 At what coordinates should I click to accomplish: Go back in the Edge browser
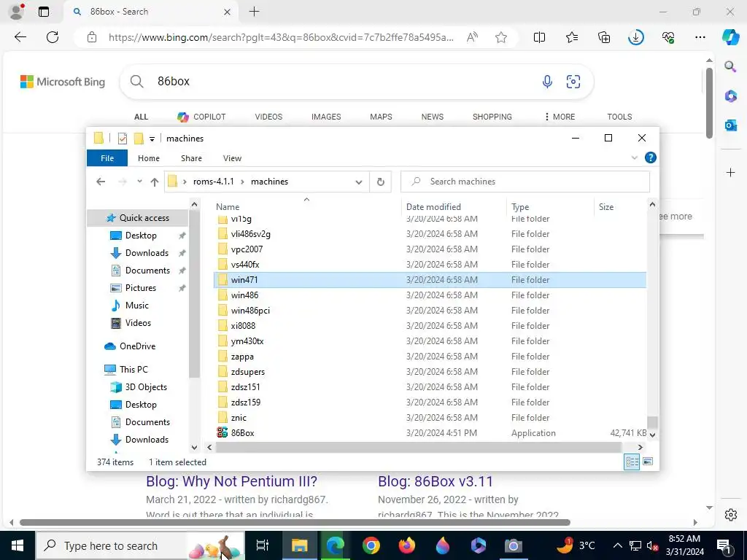20,37
